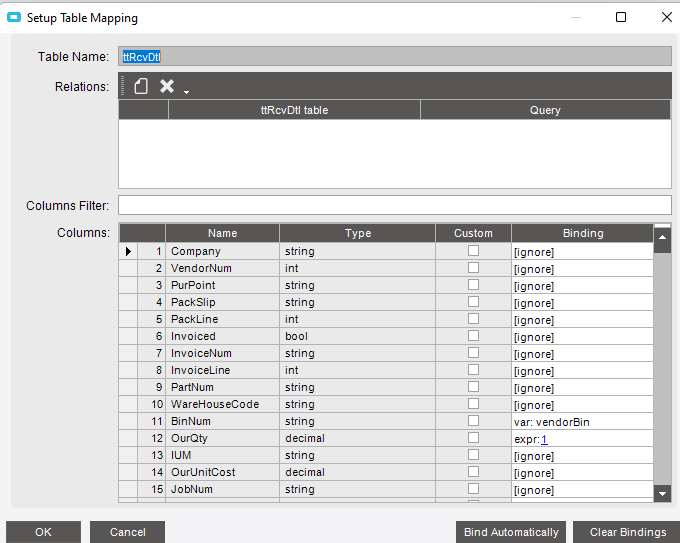Open Binding cell for IUM row

click(x=582, y=455)
